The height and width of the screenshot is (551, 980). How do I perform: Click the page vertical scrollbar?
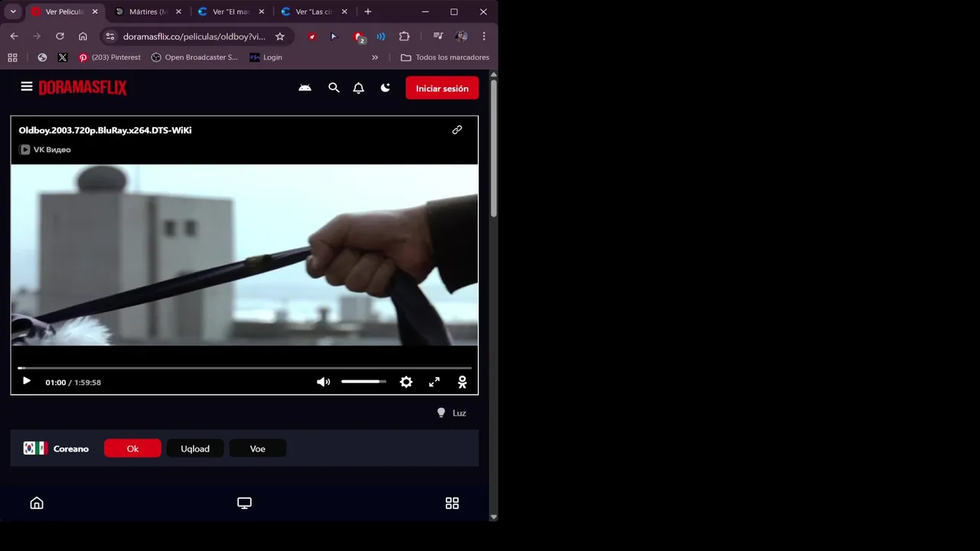tap(494, 148)
